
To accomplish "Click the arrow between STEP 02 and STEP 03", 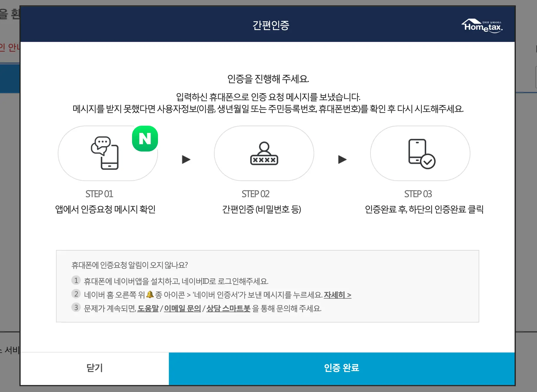I will (342, 159).
